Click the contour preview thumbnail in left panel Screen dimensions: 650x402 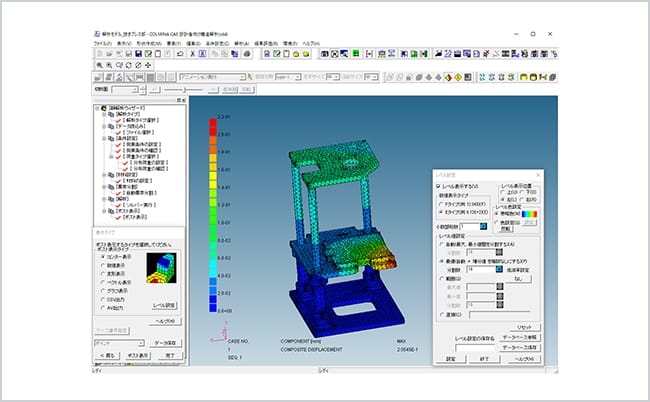pos(161,268)
